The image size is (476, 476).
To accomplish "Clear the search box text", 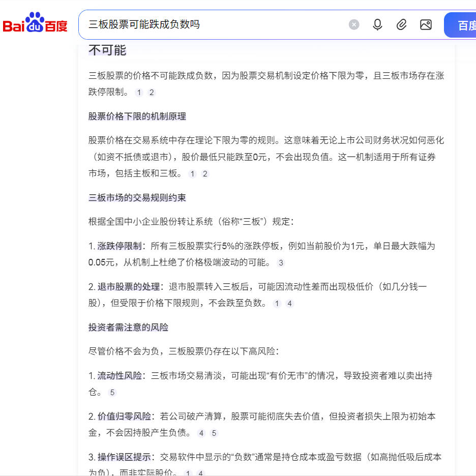I will point(353,24).
